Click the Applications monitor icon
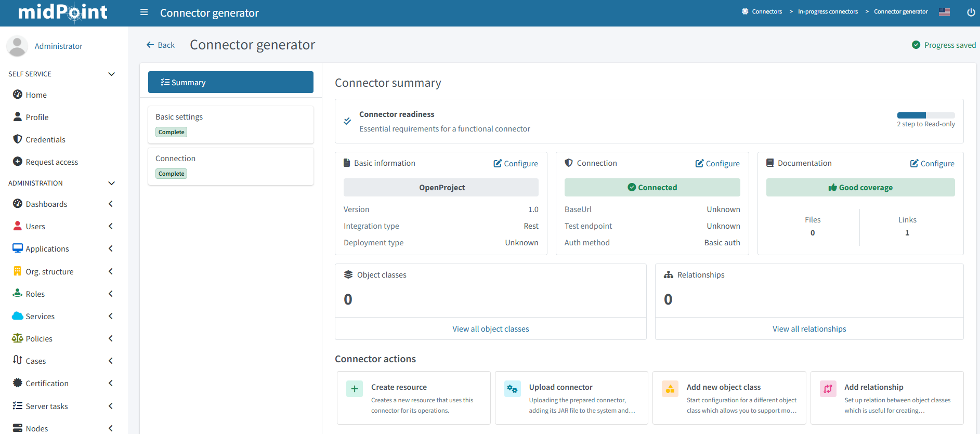The height and width of the screenshot is (434, 980). click(x=18, y=248)
